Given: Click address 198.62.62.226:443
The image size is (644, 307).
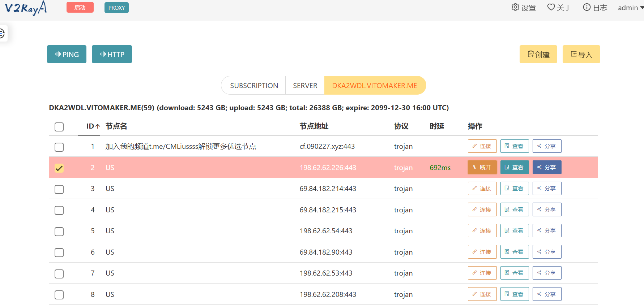Looking at the screenshot, I should click(x=328, y=168).
